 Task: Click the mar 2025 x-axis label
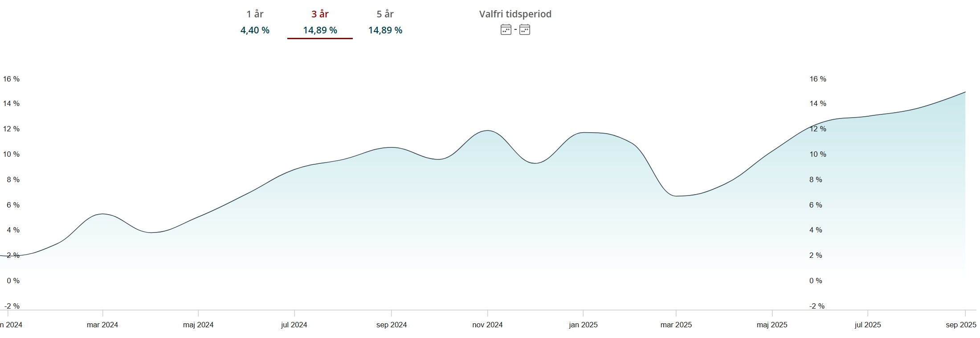point(676,325)
